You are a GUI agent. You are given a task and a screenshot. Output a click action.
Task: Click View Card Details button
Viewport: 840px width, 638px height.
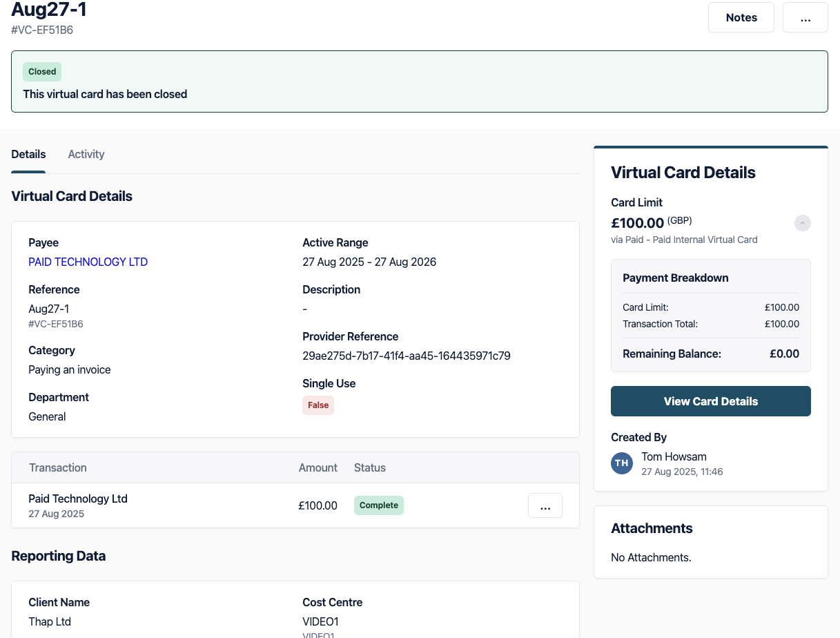pyautogui.click(x=710, y=401)
